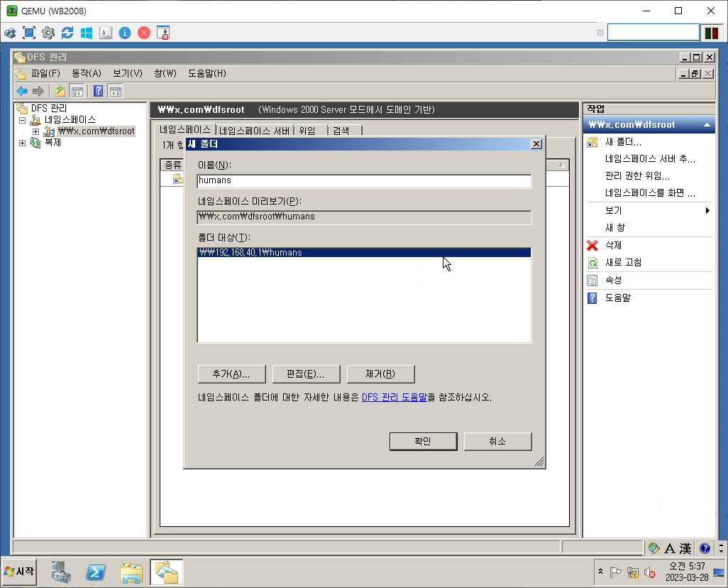Click the 종류 column header
728x588 pixels.
[172, 165]
